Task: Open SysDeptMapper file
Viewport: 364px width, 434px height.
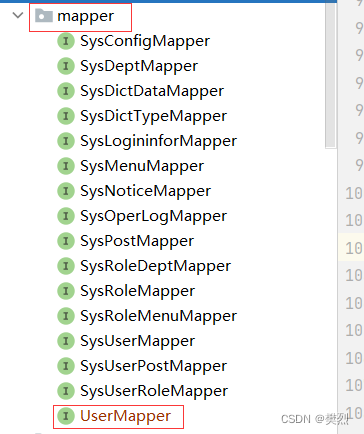Action: click(139, 67)
